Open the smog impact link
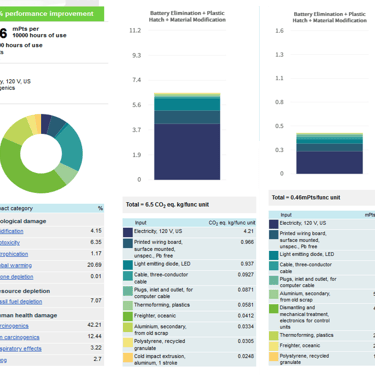Viewport: 375px width, 375px height. pyautogui.click(x=3, y=360)
